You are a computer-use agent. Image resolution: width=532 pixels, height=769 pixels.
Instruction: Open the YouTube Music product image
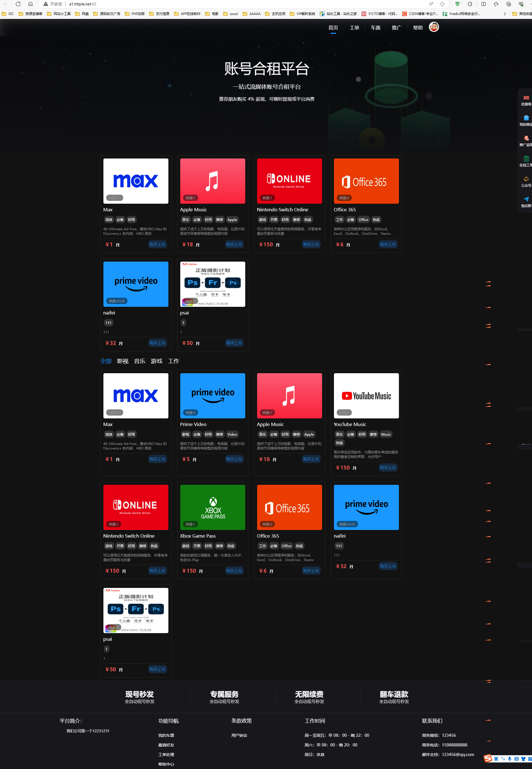pos(366,396)
